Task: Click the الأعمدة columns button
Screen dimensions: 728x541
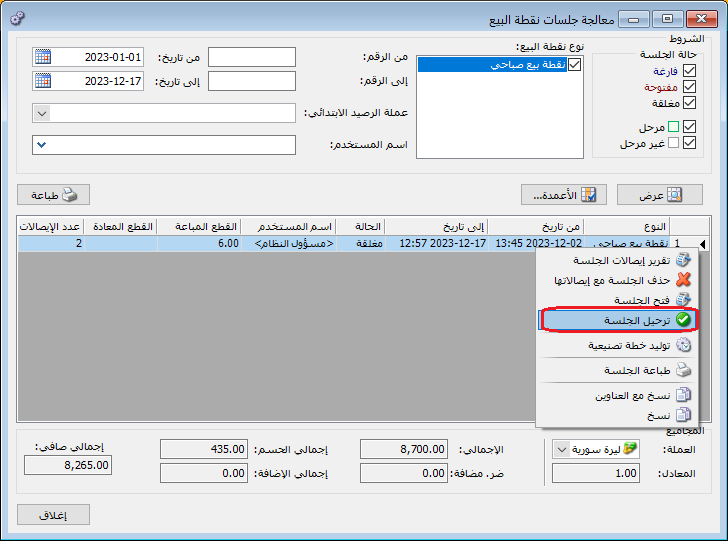Action: 564,195
